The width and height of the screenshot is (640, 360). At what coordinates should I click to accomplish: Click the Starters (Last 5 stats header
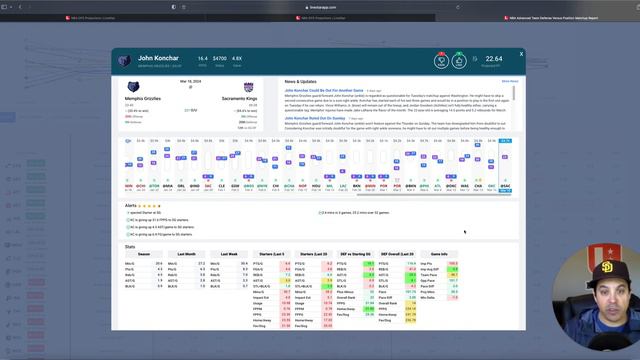coord(271,254)
